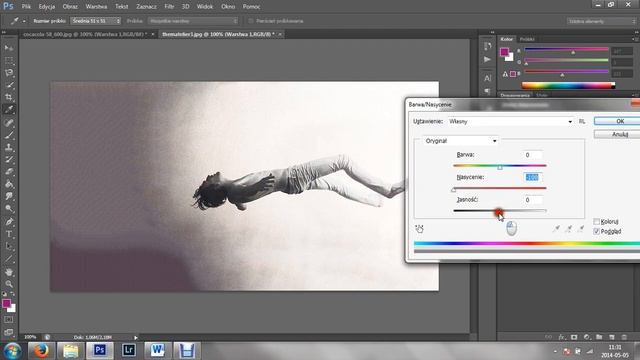640x360 pixels.
Task: Click the Jasność lightness slider track
Action: coord(500,211)
